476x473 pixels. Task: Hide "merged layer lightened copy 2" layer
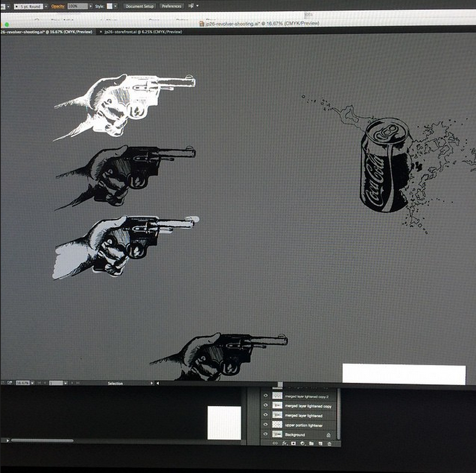[x=266, y=396]
